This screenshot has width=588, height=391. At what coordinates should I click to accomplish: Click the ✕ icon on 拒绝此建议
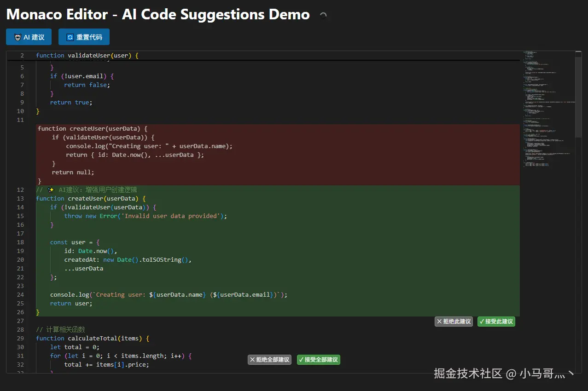pyautogui.click(x=438, y=322)
